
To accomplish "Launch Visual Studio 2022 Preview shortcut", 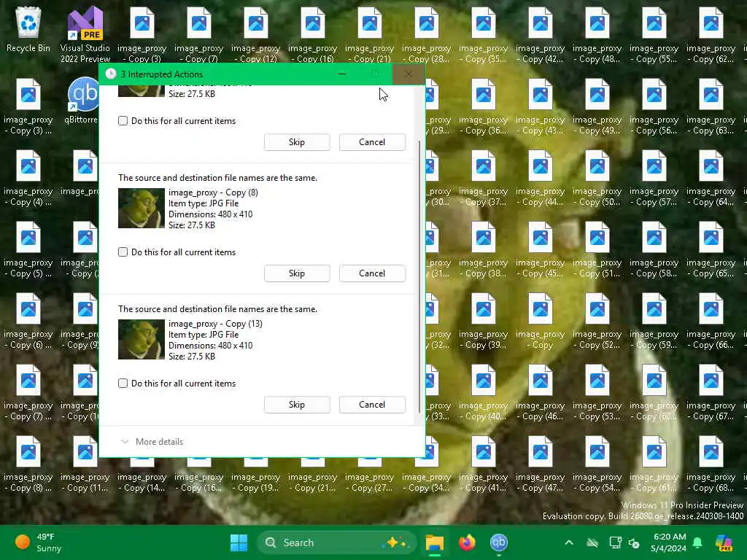I will point(85,34).
